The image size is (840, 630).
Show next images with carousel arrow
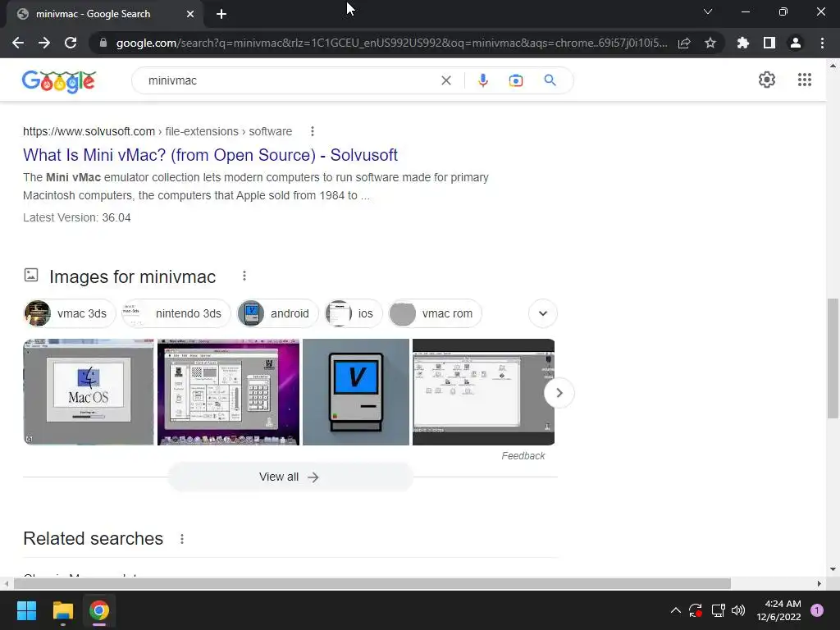pyautogui.click(x=559, y=393)
